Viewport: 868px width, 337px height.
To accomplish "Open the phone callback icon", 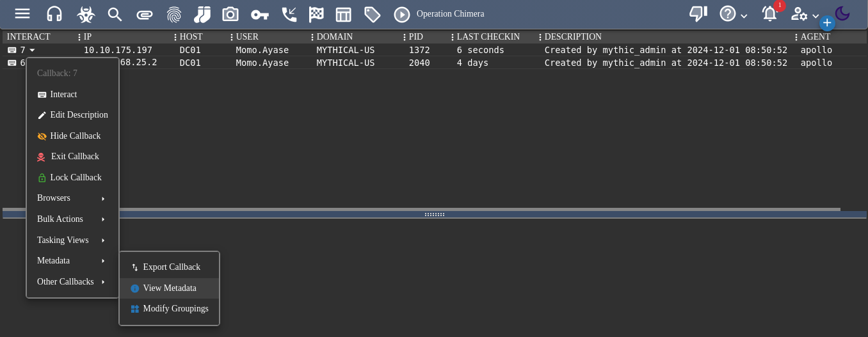I will tap(289, 14).
